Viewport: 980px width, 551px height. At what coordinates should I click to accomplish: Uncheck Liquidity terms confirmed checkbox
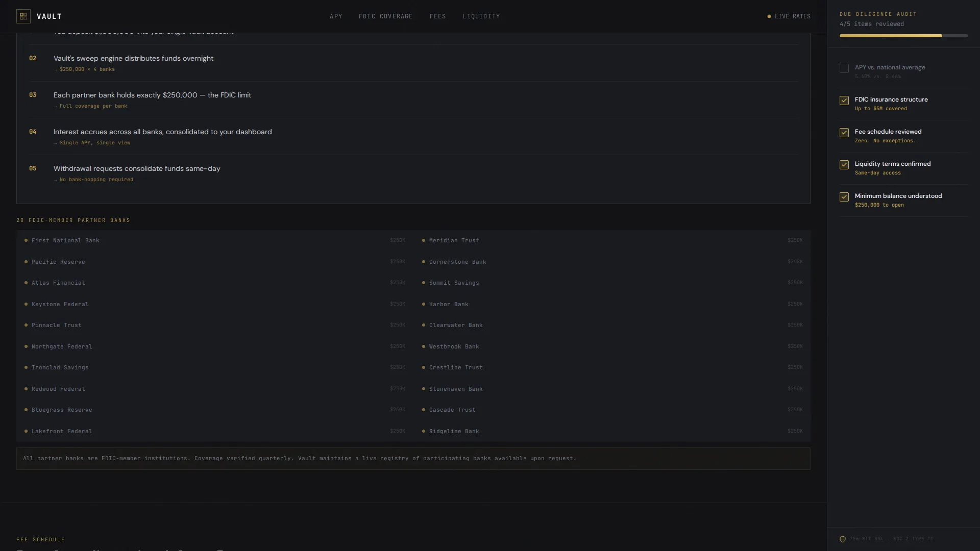pyautogui.click(x=844, y=165)
